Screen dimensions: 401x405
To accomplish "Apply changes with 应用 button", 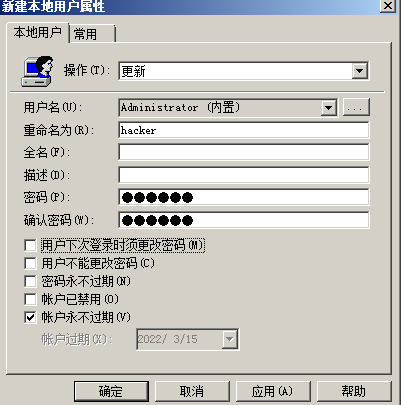I will pyautogui.click(x=273, y=391).
